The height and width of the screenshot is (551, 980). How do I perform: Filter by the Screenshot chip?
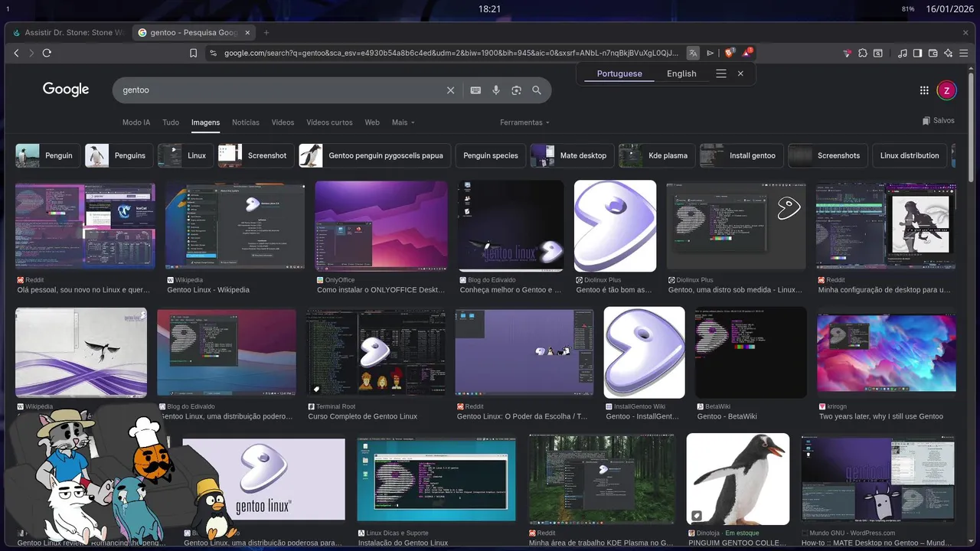[x=256, y=155]
